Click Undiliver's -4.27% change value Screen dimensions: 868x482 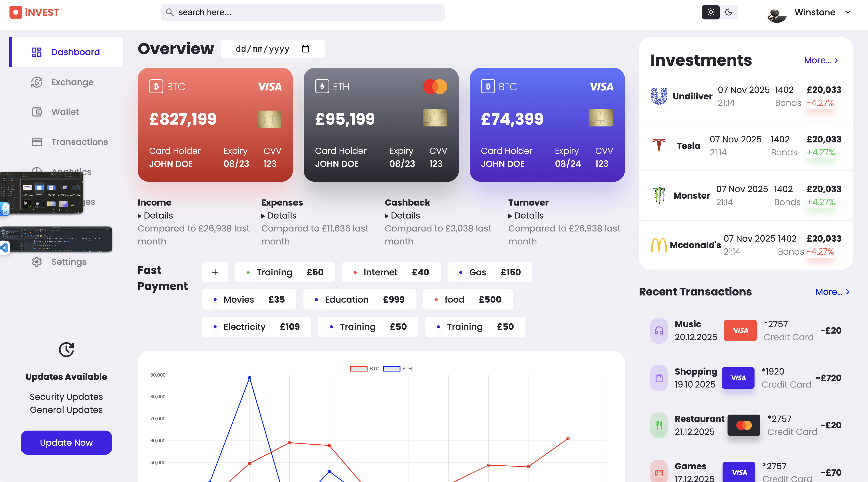coord(820,103)
